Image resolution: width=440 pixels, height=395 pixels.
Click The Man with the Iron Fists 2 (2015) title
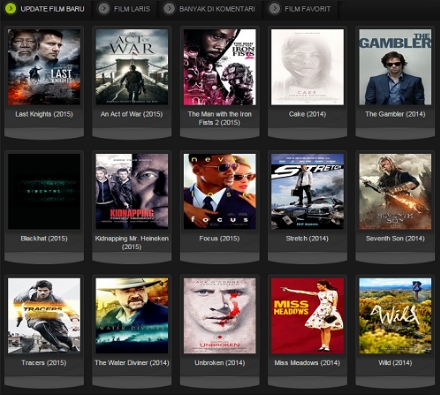click(220, 118)
